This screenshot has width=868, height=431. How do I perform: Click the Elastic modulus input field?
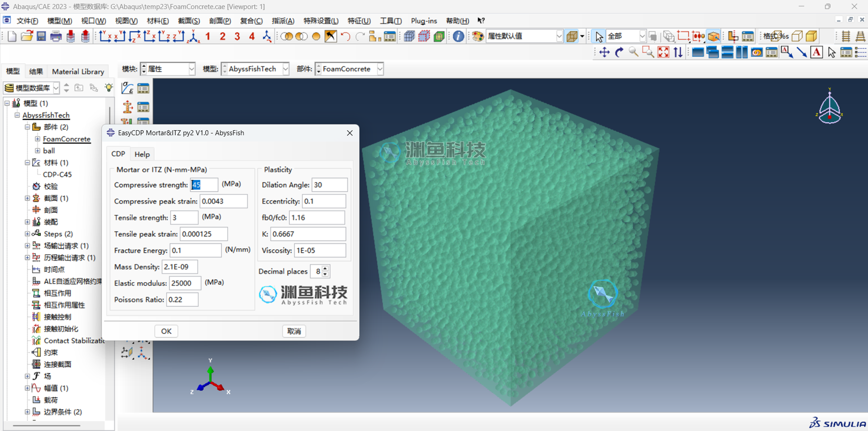185,283
